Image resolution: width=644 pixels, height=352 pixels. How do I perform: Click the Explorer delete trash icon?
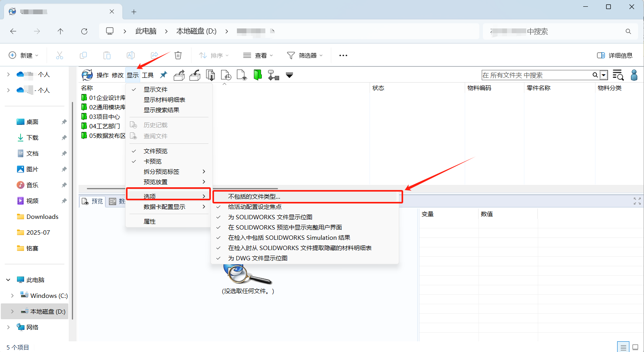click(x=178, y=55)
